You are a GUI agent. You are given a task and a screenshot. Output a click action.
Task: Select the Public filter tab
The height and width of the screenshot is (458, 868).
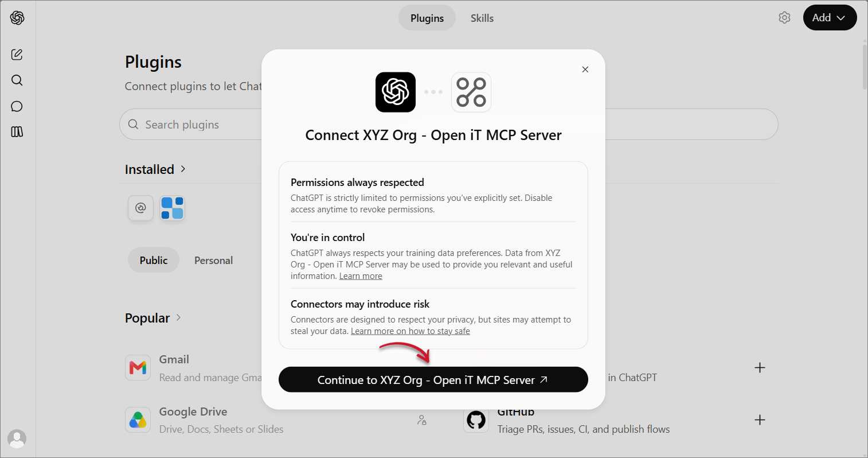click(154, 260)
